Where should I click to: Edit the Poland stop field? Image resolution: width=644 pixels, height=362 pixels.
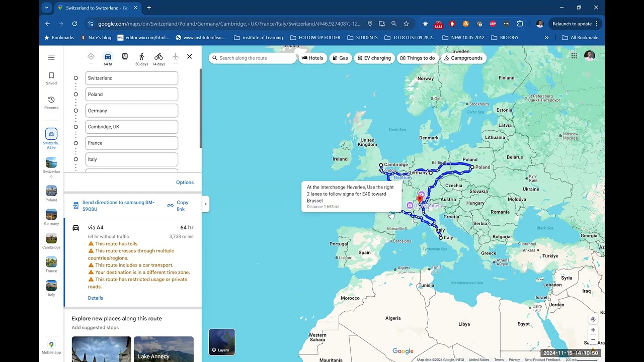click(x=132, y=95)
